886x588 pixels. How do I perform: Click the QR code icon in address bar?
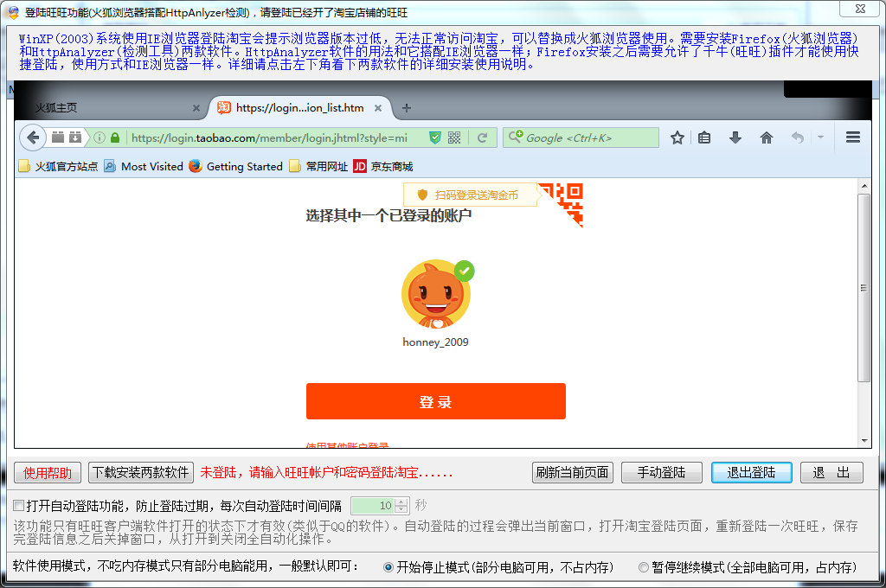coord(454,137)
